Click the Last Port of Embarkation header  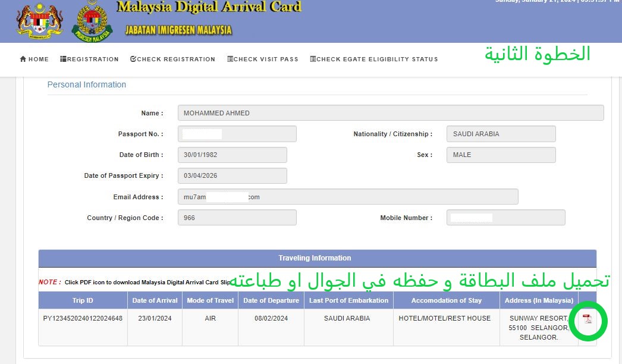coord(348,300)
